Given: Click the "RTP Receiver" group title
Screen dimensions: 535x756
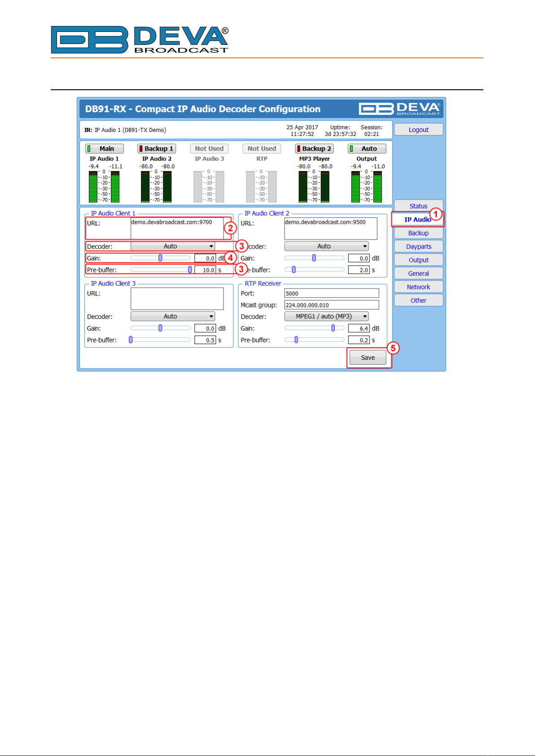Looking at the screenshot, I should (263, 284).
